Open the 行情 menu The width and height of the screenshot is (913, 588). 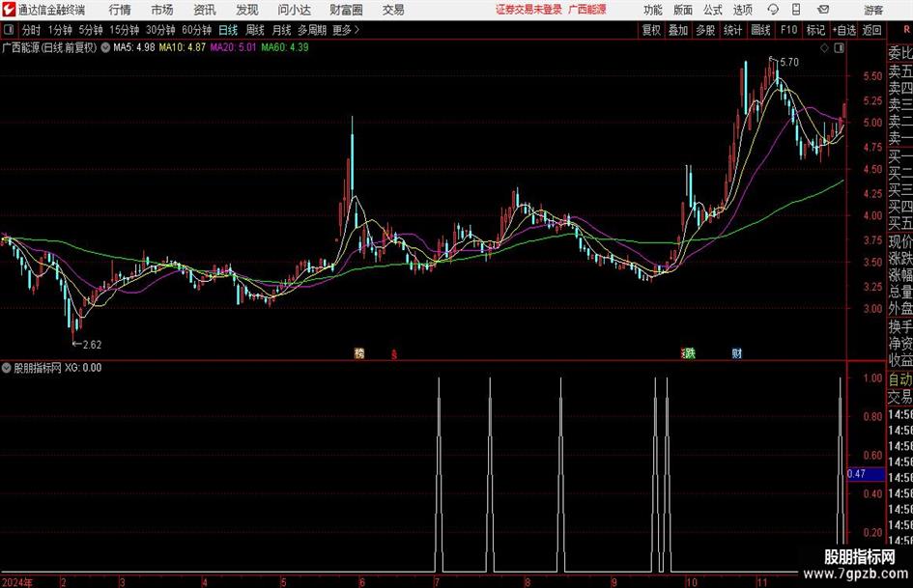[120, 10]
